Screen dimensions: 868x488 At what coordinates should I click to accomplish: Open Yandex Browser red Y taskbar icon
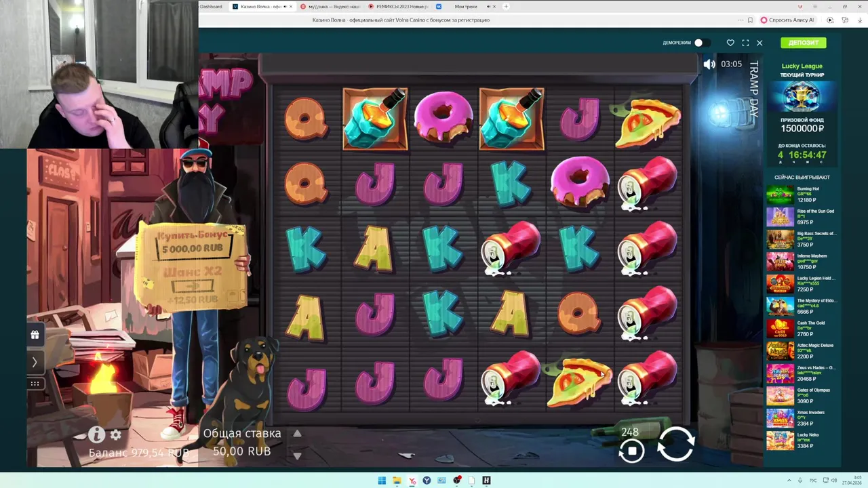412,481
